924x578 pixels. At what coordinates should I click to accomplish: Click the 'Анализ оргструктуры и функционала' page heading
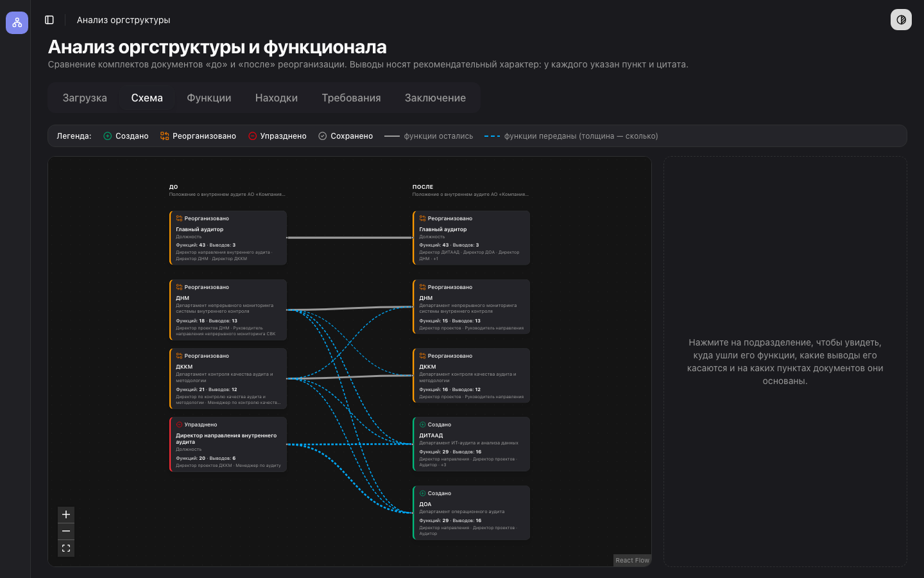(217, 47)
